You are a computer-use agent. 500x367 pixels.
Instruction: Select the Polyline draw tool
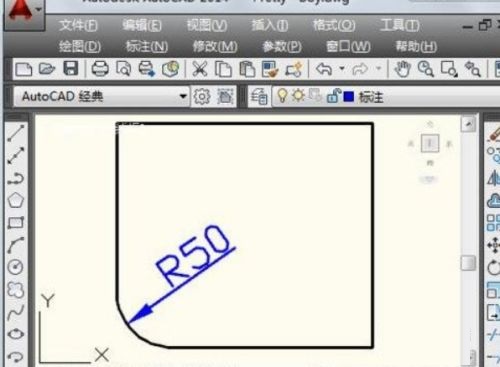pos(16,178)
